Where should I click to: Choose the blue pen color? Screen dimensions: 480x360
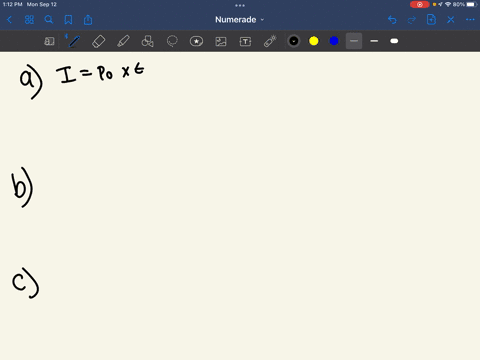[334, 41]
